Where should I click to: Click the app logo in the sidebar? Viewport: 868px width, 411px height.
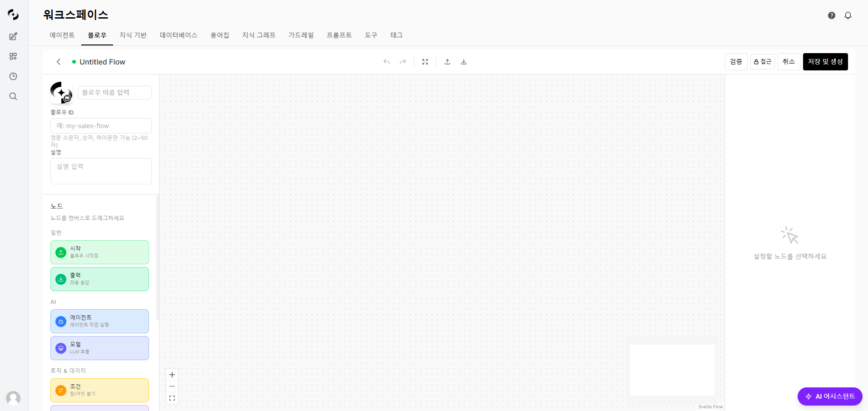[x=13, y=15]
